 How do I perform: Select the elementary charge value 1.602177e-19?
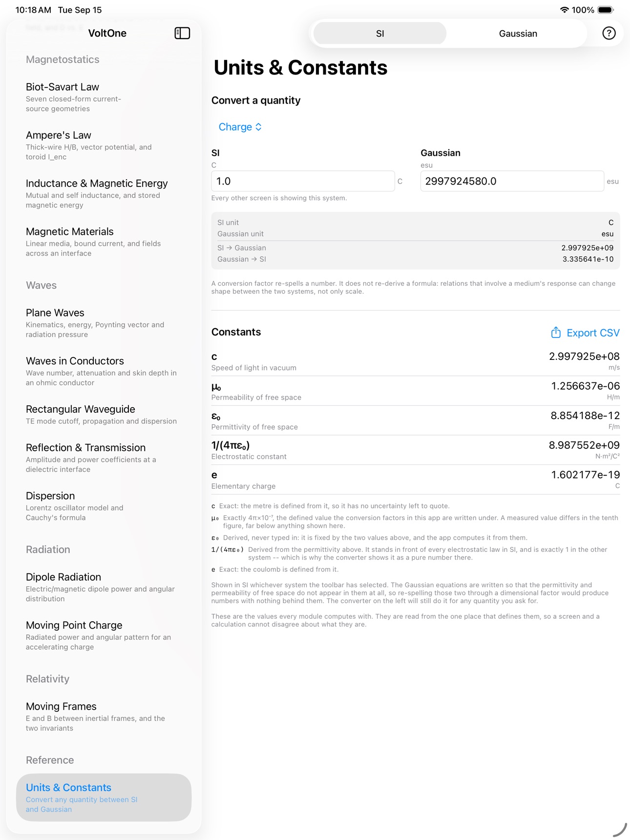[585, 475]
